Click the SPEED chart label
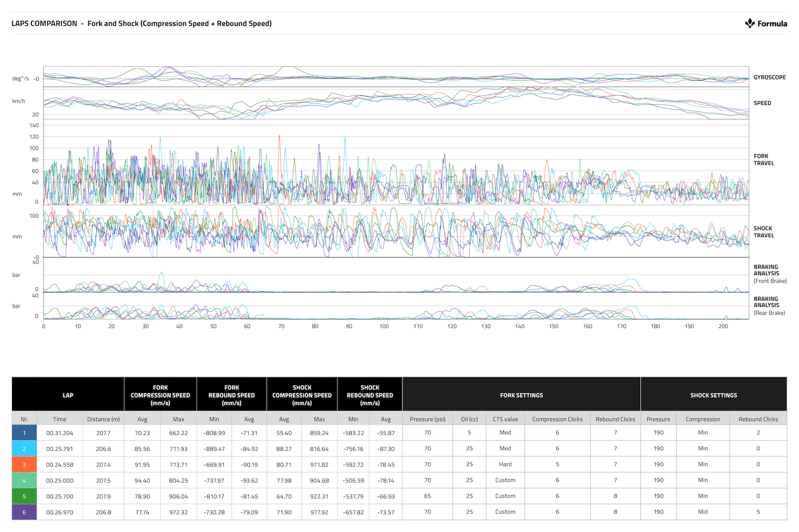This screenshot has width=799, height=532. coord(762,103)
